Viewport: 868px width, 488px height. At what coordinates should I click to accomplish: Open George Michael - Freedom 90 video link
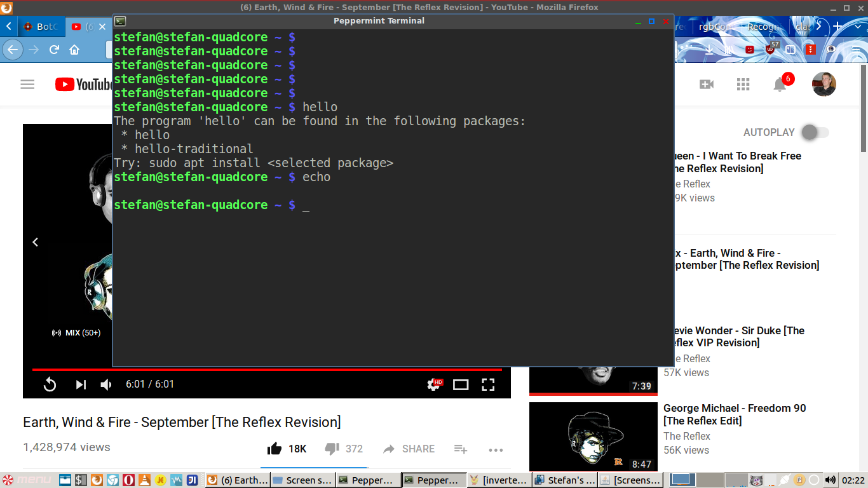click(x=734, y=414)
